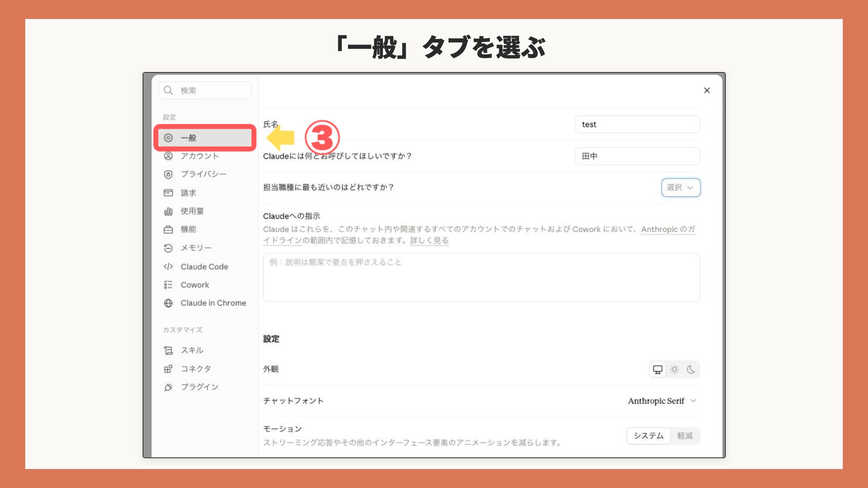Image resolution: width=868 pixels, height=488 pixels.
Task: Open the アカウント settings tab
Action: coord(205,156)
